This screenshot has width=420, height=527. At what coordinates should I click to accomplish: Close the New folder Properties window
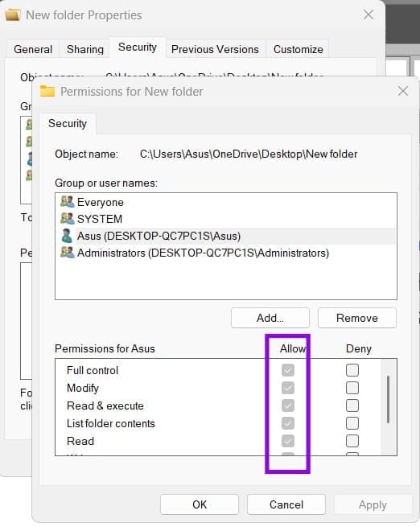[369, 14]
